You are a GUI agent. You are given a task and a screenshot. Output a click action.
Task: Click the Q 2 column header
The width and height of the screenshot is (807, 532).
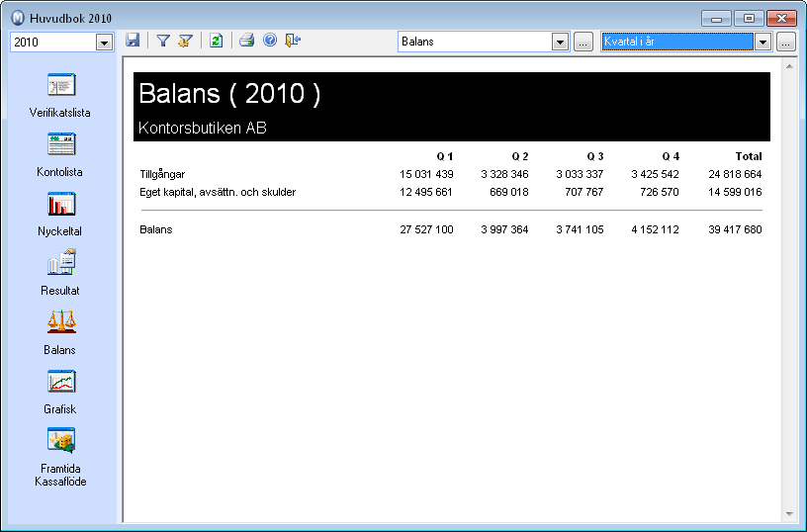520,156
